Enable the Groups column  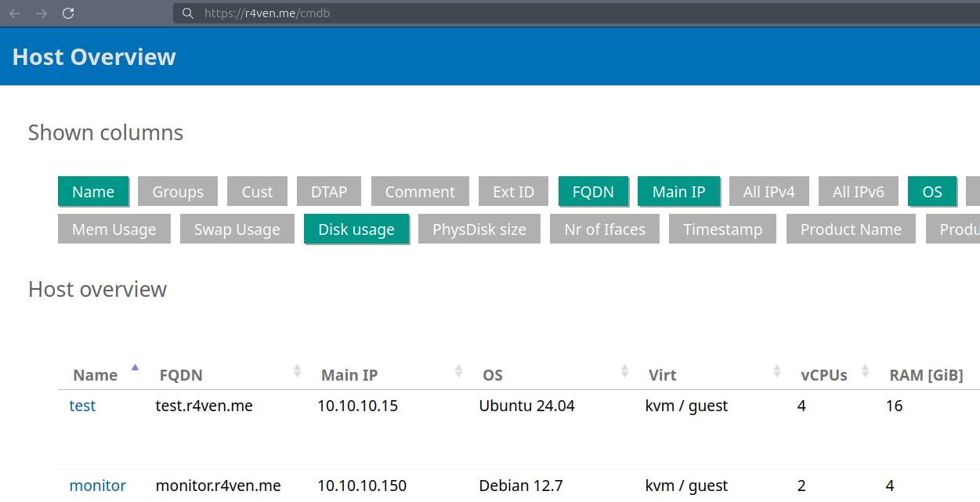178,192
